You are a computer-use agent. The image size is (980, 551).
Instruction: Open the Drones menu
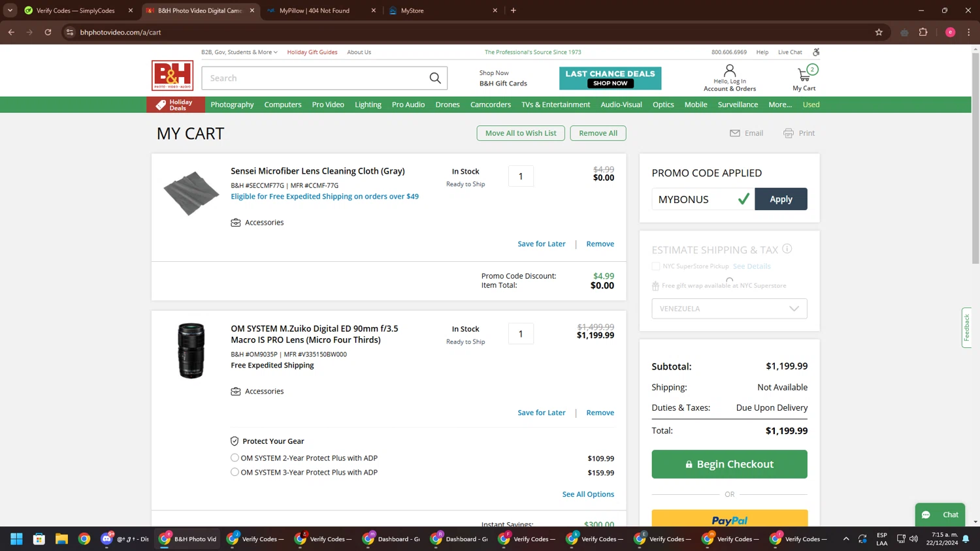pos(448,104)
